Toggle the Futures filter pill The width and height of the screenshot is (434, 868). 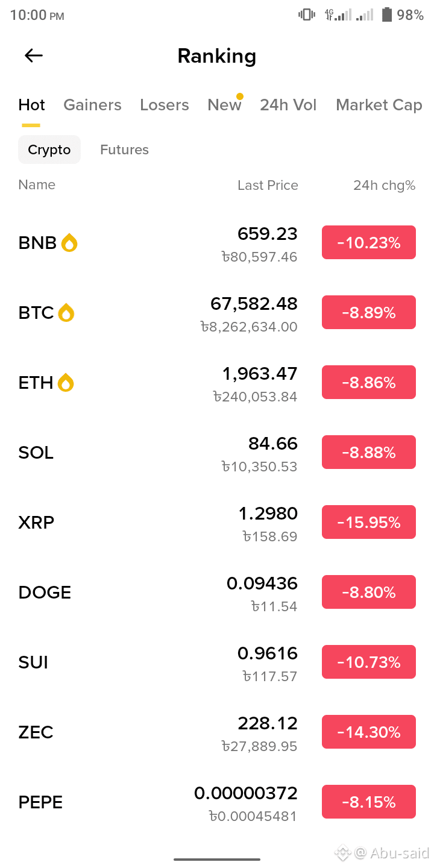(124, 149)
